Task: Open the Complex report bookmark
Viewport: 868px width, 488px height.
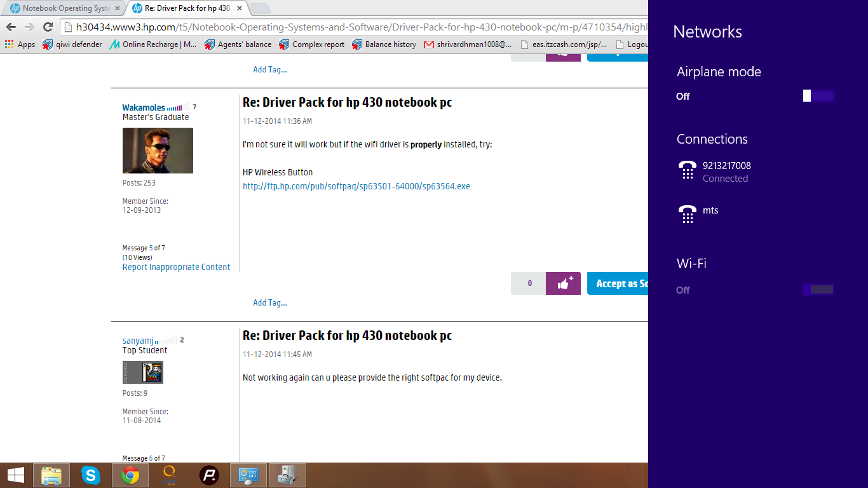Action: coord(312,44)
